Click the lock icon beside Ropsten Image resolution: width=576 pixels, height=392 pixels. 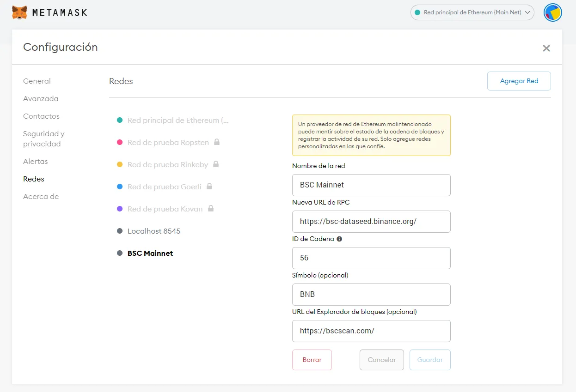[x=216, y=142]
